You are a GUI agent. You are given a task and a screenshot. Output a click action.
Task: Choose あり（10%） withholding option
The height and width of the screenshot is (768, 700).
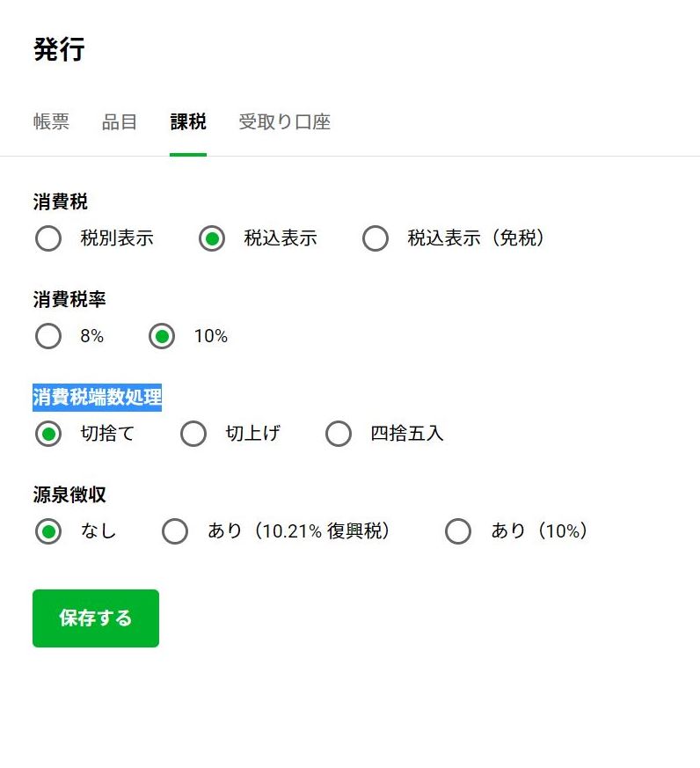[x=458, y=531]
